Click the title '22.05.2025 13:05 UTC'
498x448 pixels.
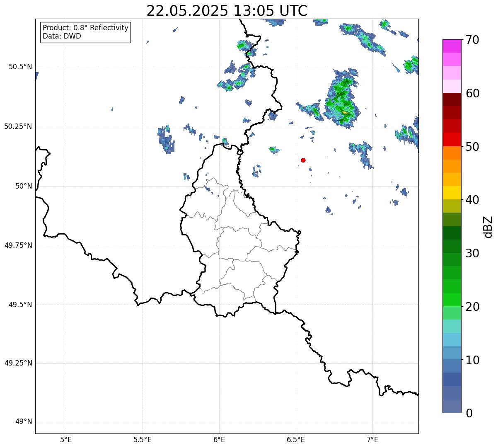pos(227,11)
